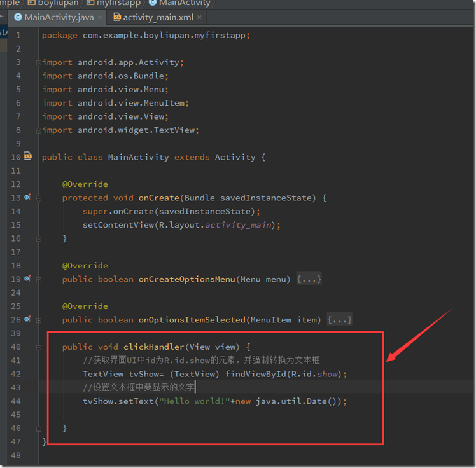Collapse the import statements block
Viewport: 476px width, 468px height.
(39, 62)
